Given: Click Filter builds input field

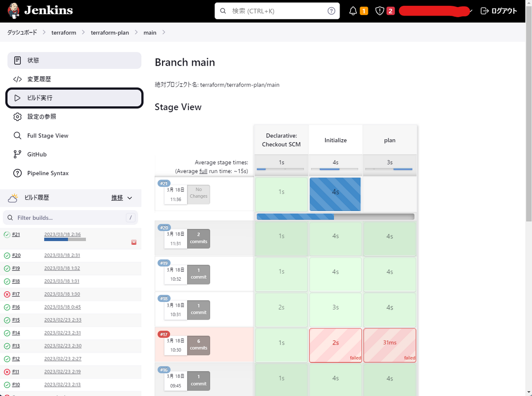Looking at the screenshot, I should click(x=70, y=218).
